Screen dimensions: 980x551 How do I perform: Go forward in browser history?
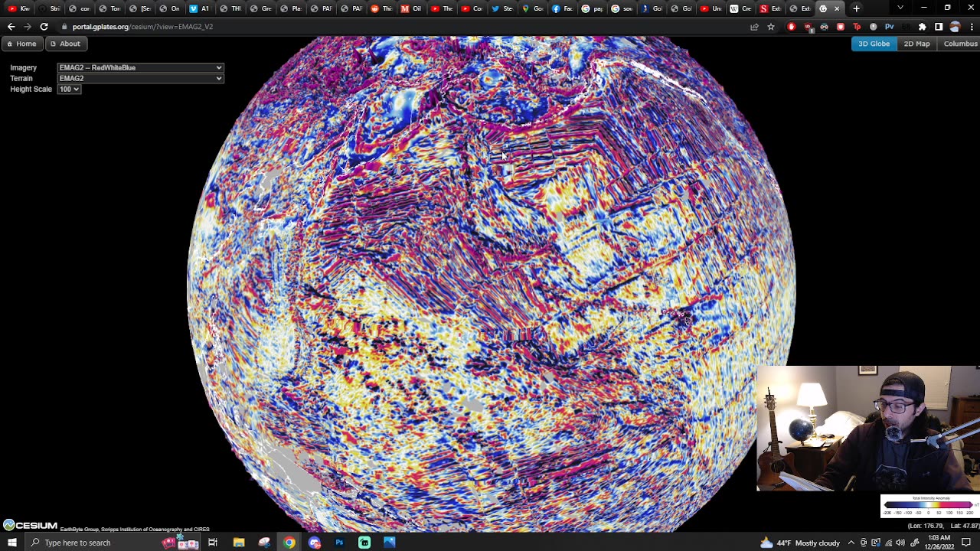(x=28, y=27)
